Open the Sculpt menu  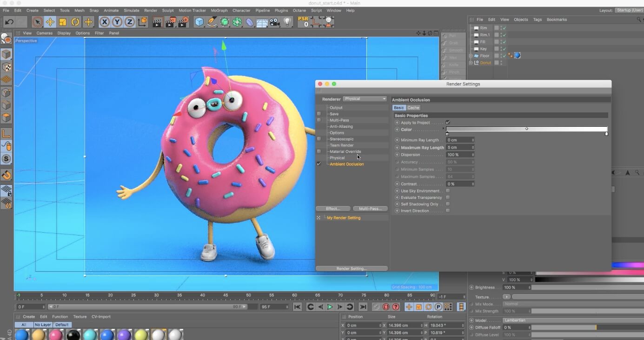(x=168, y=10)
